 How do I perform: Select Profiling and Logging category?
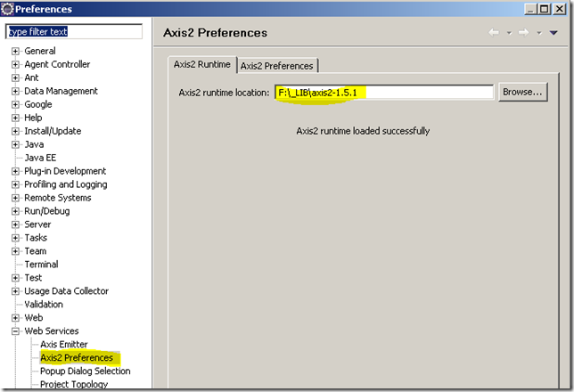click(66, 184)
